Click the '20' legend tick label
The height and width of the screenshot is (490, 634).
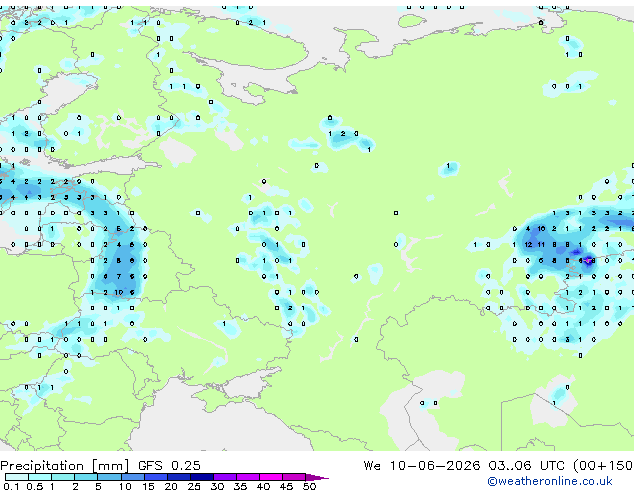tap(171, 486)
